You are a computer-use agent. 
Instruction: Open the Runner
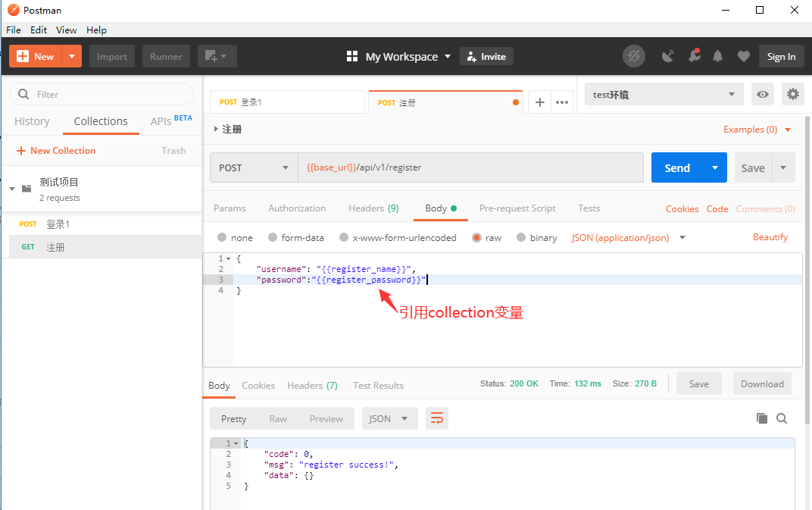pyautogui.click(x=166, y=57)
